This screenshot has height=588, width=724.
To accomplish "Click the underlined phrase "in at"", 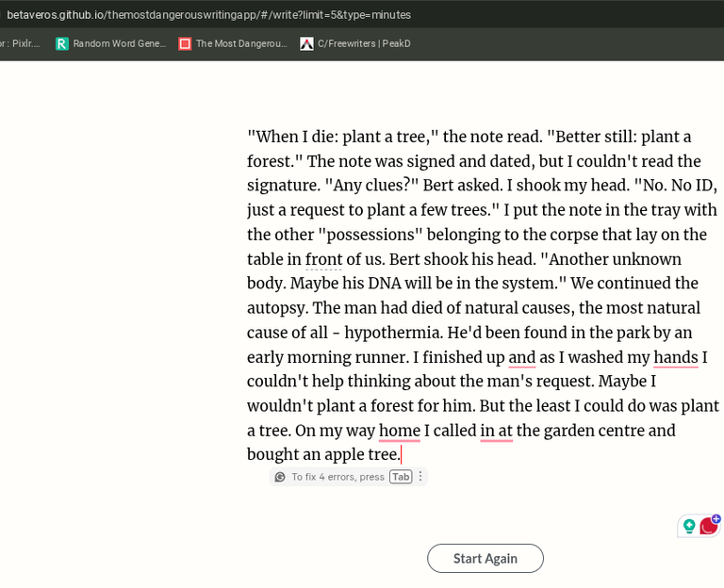I will point(496,431).
